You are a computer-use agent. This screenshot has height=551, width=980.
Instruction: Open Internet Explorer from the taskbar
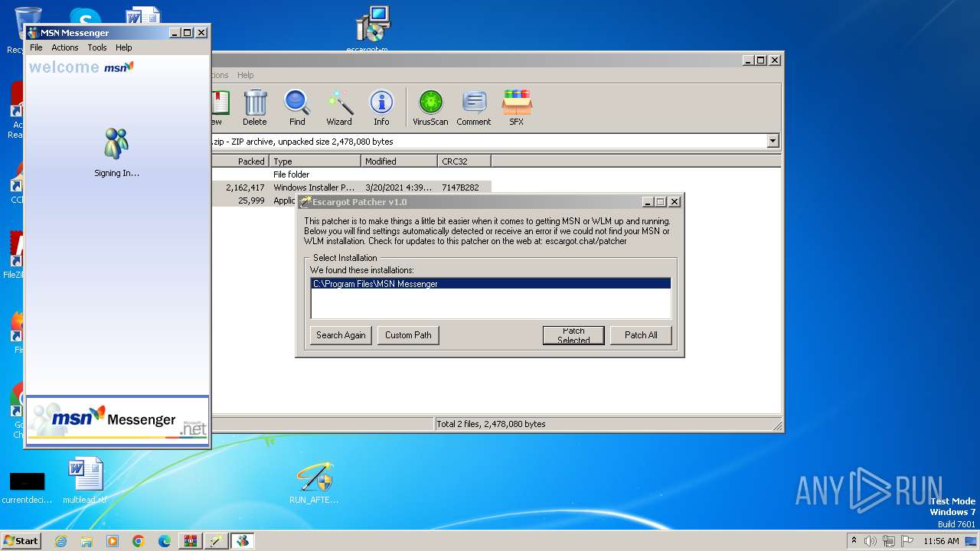click(x=60, y=541)
